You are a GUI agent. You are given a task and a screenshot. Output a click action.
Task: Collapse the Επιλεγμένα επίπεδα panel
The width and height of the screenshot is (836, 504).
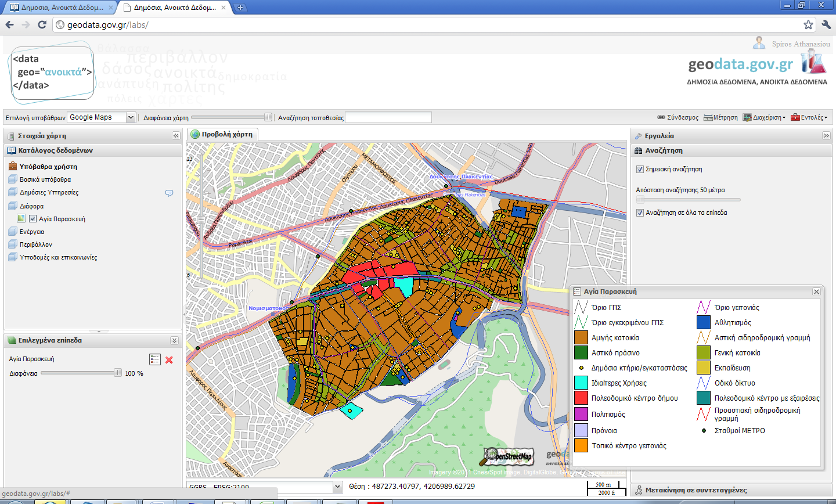[174, 340]
